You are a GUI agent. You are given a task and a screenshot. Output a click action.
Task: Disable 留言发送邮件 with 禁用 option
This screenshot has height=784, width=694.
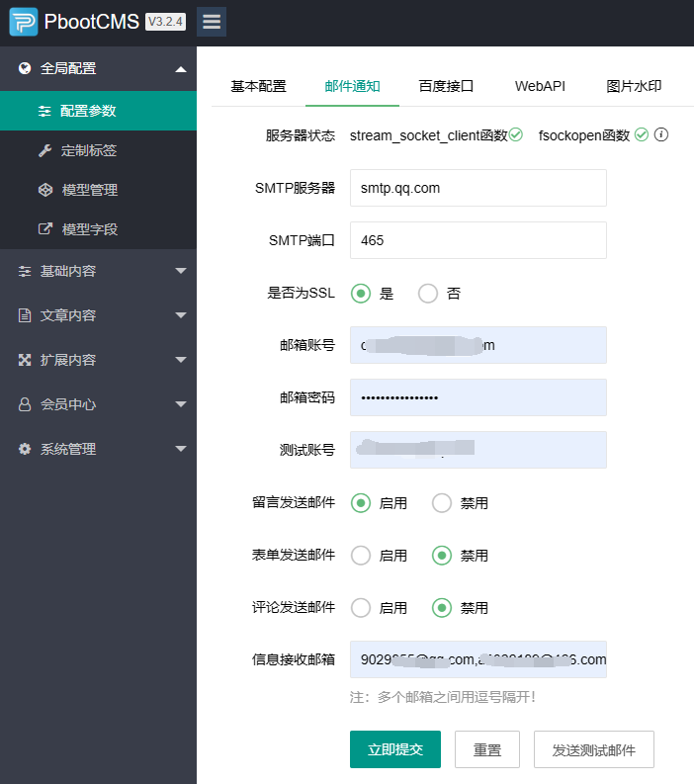pos(442,503)
